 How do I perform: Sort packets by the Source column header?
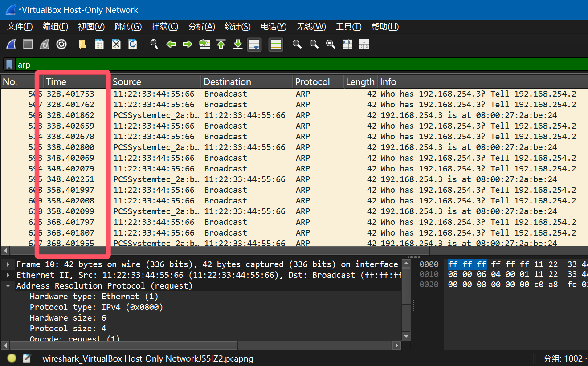point(127,82)
